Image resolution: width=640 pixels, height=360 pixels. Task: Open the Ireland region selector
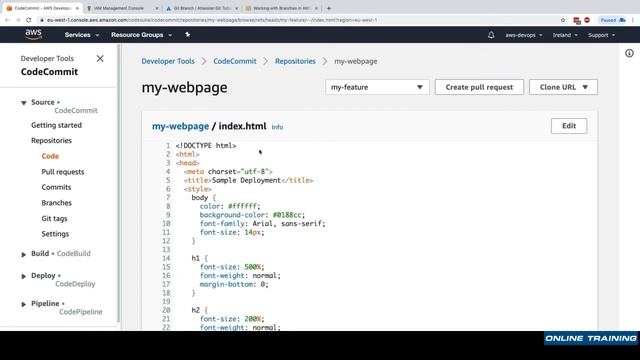click(565, 35)
